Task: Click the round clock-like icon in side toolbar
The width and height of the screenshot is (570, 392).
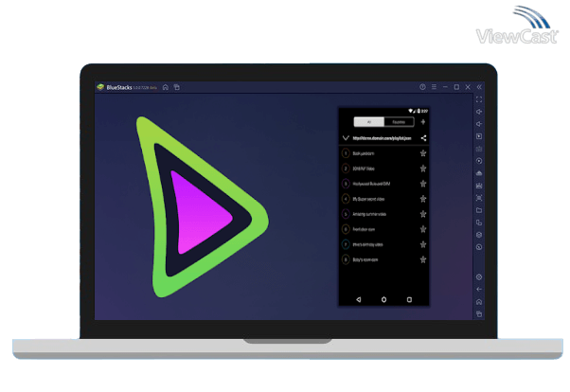Action: 479,247
